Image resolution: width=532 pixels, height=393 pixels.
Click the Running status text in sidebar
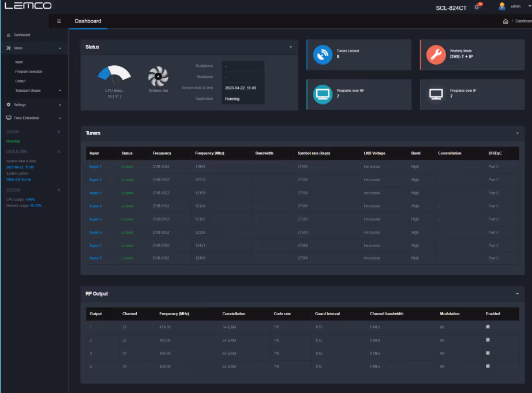tap(13, 141)
